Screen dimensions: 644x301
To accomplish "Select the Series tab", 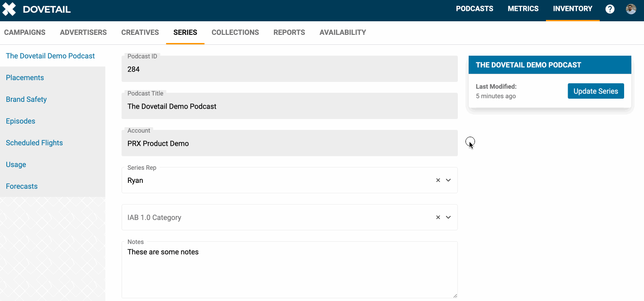I will coord(185,33).
